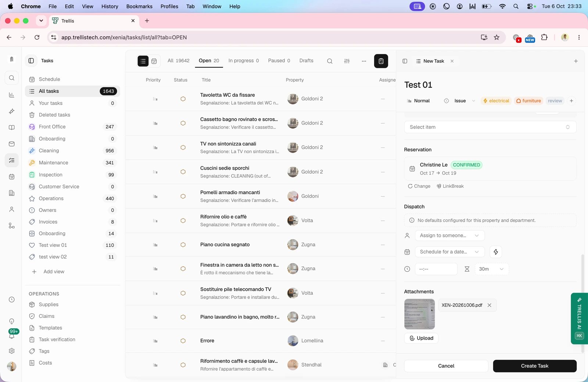Open the Issue type dropdown

tap(460, 101)
